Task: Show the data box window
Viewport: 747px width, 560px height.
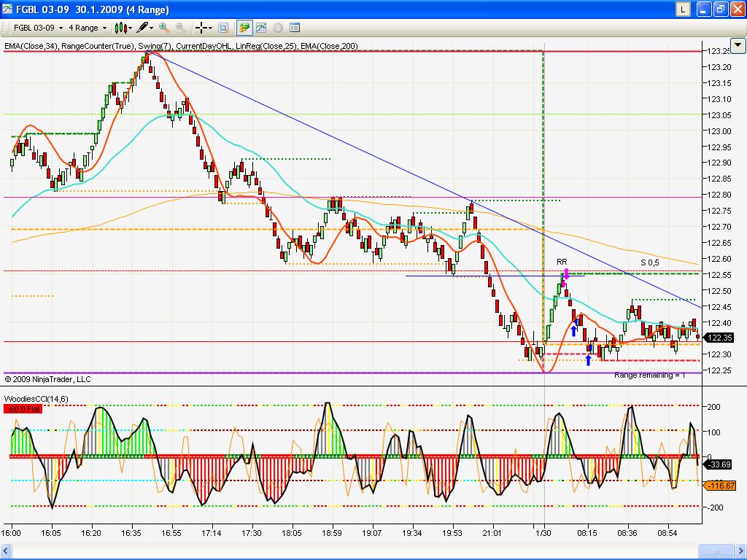Action: [223, 28]
